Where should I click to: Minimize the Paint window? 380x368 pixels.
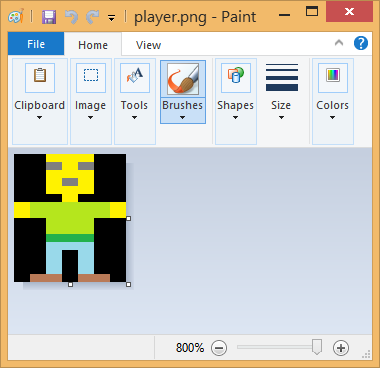tap(284, 15)
